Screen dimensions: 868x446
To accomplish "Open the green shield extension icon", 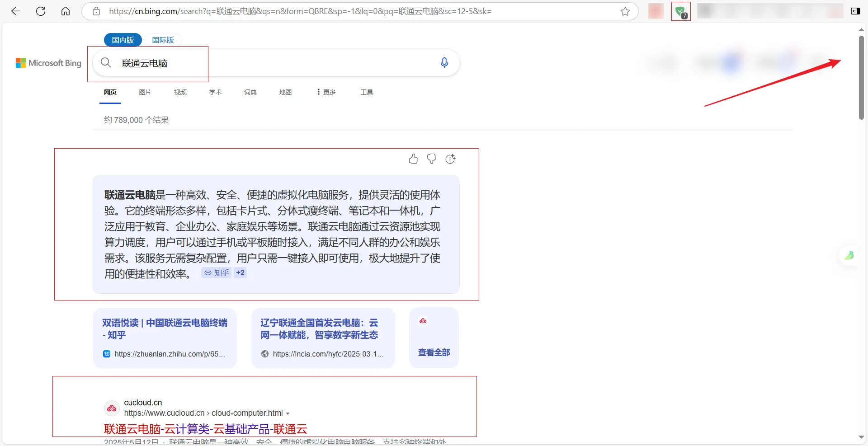I will point(680,11).
